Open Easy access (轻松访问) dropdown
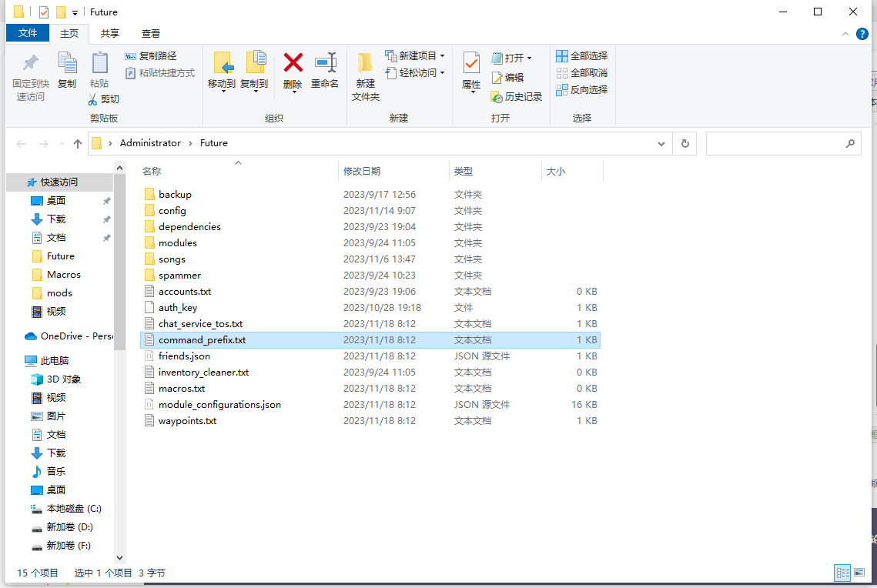Viewport: 877px width, 588px height. (x=415, y=72)
